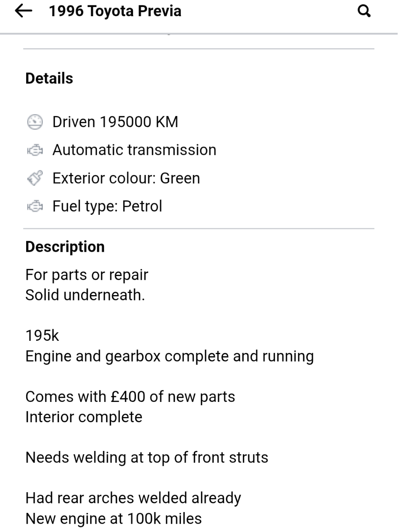Click the transmission engine icon
The width and height of the screenshot is (398, 532).
[x=35, y=150]
